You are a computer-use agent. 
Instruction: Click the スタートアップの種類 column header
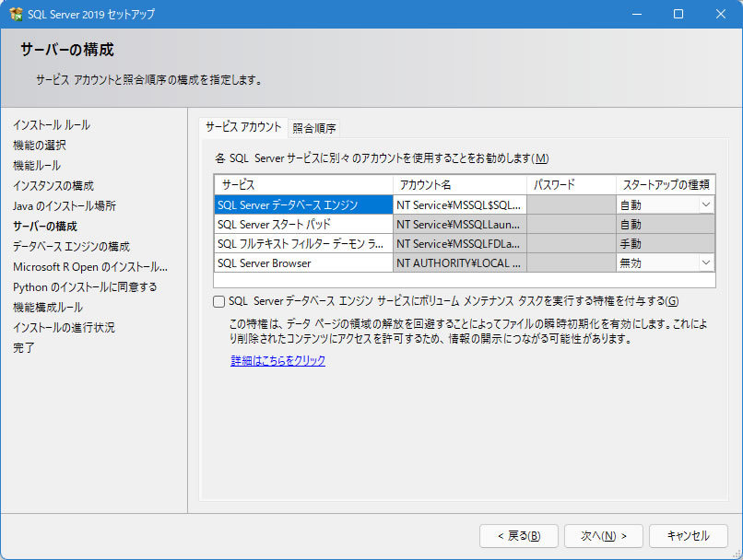[x=665, y=185]
